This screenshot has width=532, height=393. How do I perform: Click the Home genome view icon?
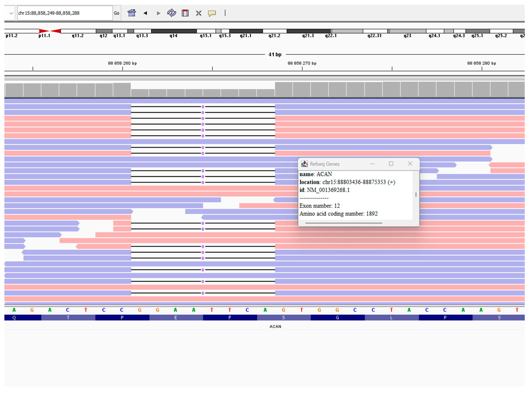[132, 13]
